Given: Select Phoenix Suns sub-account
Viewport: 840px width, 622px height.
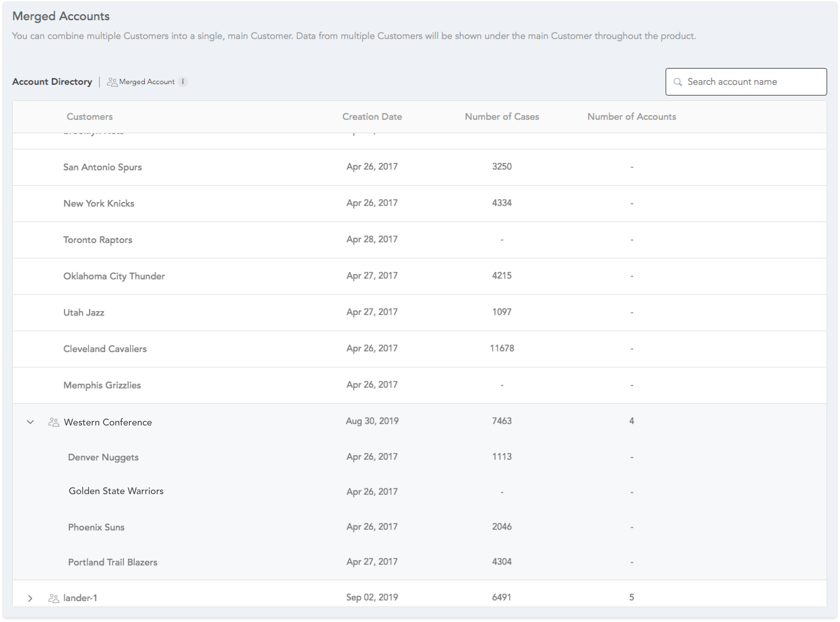Looking at the screenshot, I should 96,527.
